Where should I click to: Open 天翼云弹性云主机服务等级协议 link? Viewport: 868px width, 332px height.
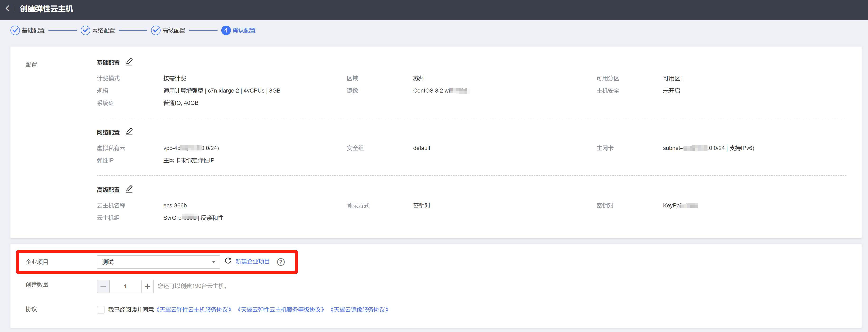click(x=281, y=309)
